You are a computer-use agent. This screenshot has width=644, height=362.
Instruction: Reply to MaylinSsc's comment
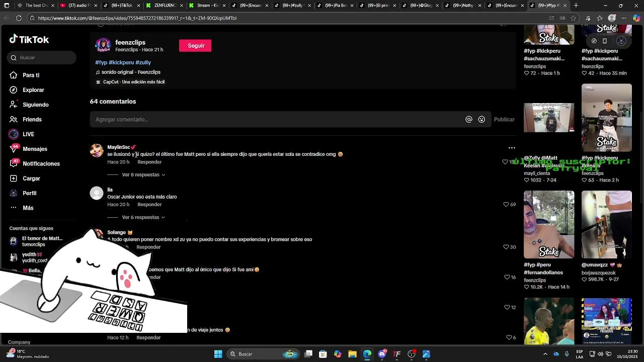click(x=149, y=162)
